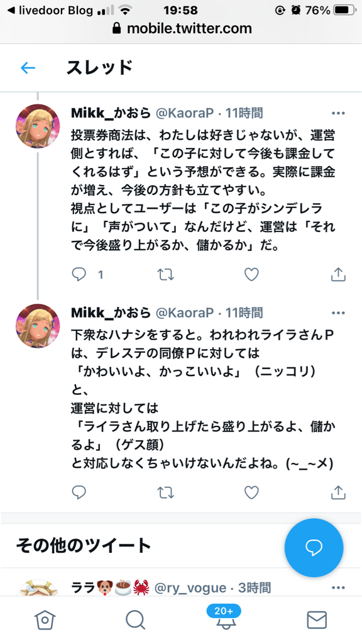
Task: Share the second Mikk_かおら tweet
Action: pos(338,492)
